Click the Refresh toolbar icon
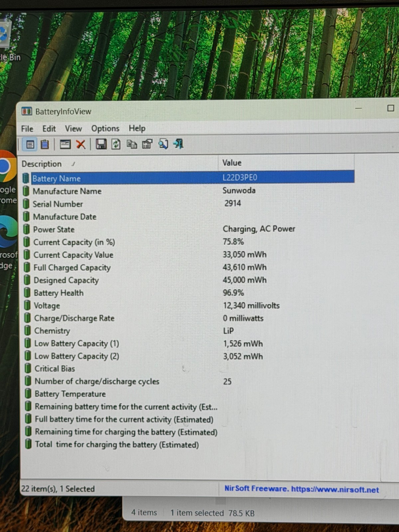Screen dimensions: 399x532 [x=116, y=144]
